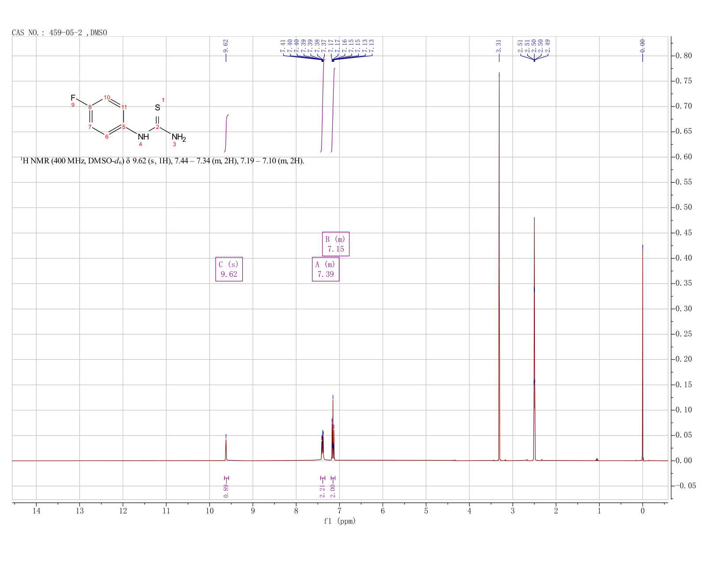Screen dimensions: 728x563
Task: Select the B (m) 7.15 multiplet box
Action: coord(336,244)
